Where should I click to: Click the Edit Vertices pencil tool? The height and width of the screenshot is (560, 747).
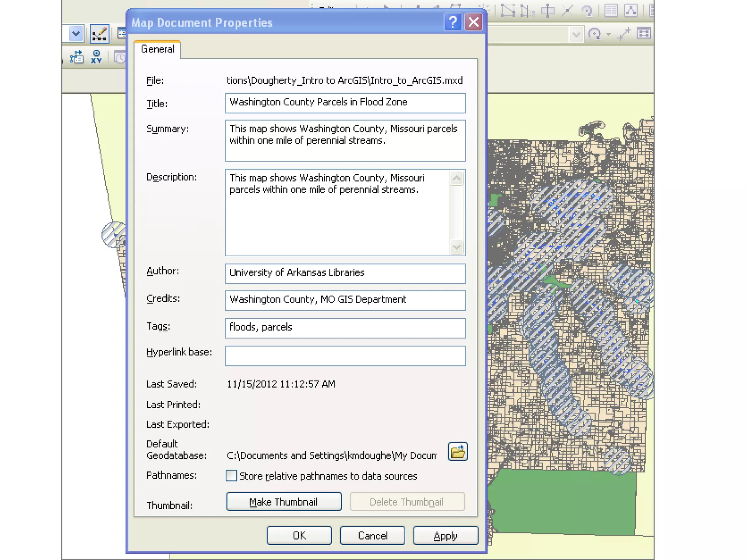[99, 34]
